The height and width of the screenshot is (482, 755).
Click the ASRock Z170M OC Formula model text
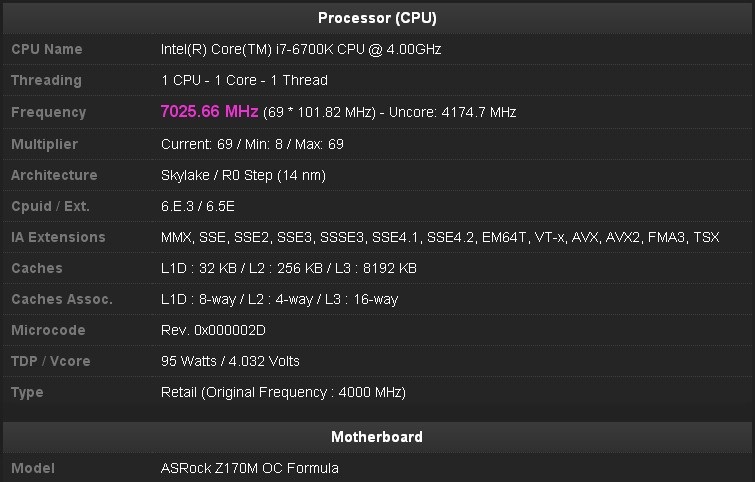(250, 468)
